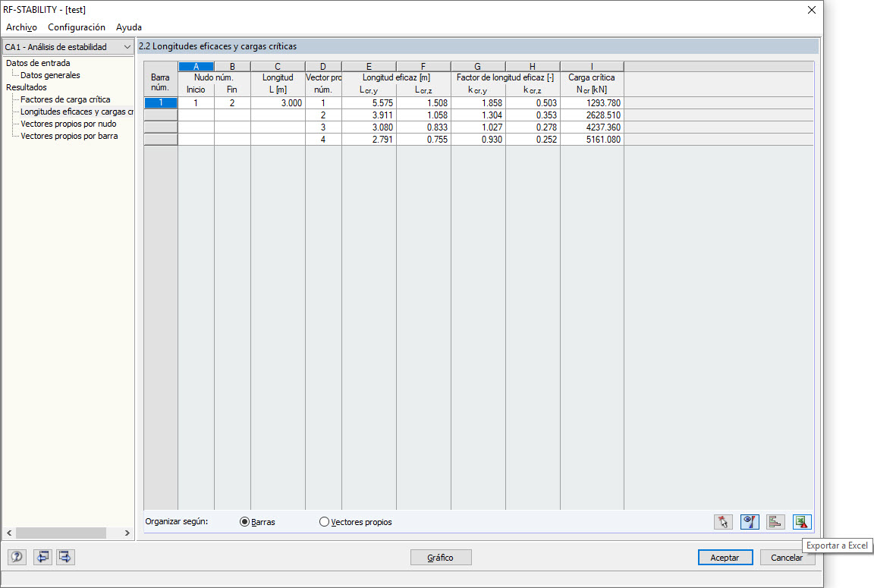Viewport: 874px width, 588px height.
Task: Select the Vectores propios radio button
Action: point(325,522)
